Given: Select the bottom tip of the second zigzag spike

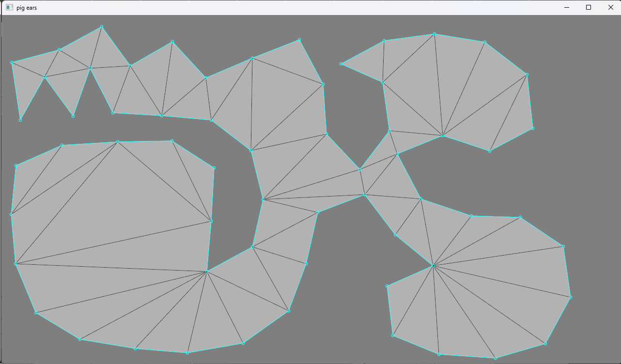Looking at the screenshot, I should coord(73,116).
